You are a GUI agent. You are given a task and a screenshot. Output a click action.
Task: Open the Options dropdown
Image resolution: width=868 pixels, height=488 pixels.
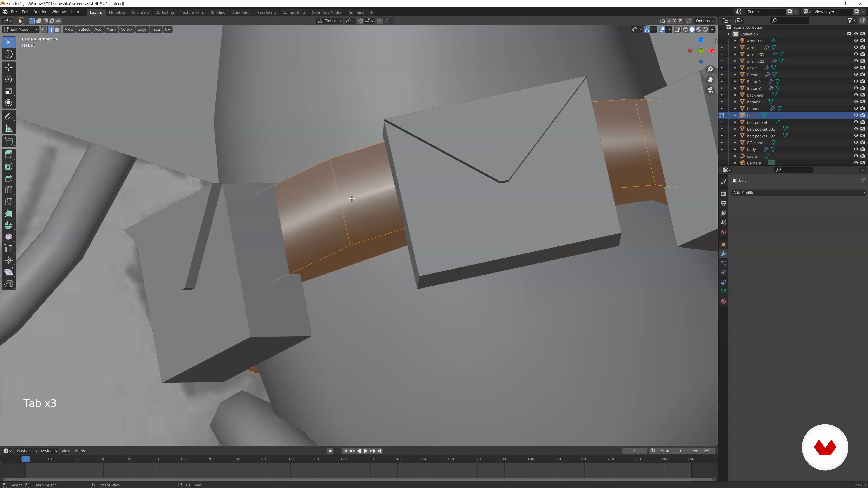pyautogui.click(x=705, y=21)
